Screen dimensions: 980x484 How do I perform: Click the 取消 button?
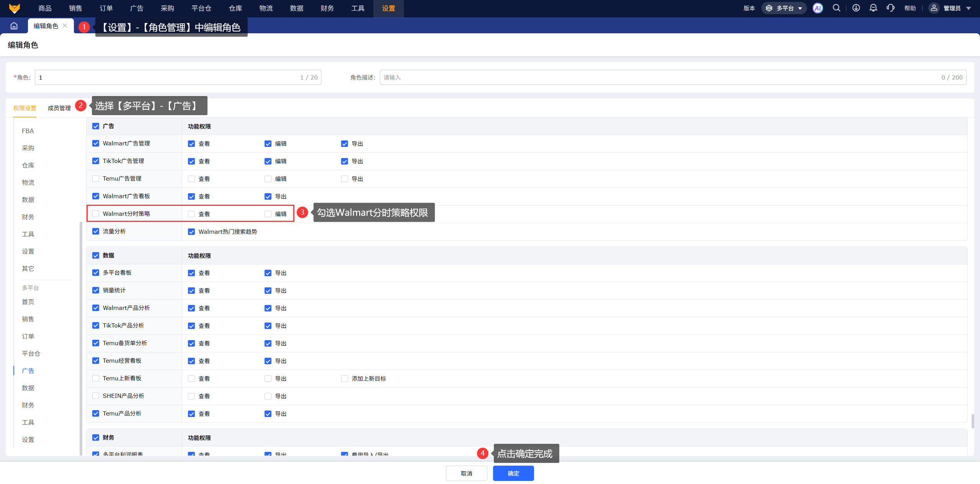466,473
